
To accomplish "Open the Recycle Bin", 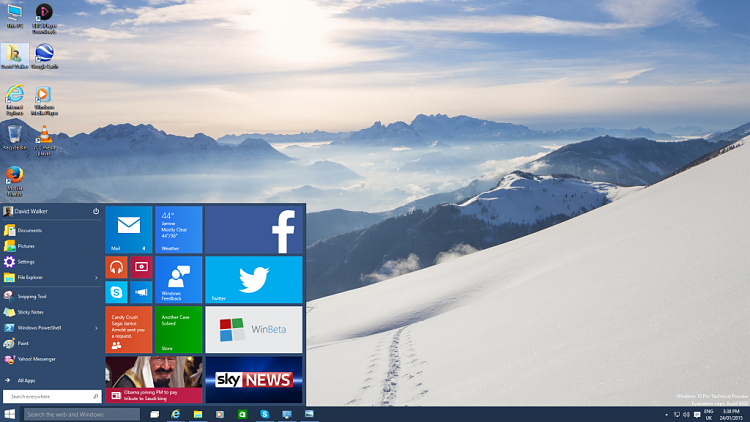I will click(x=14, y=138).
